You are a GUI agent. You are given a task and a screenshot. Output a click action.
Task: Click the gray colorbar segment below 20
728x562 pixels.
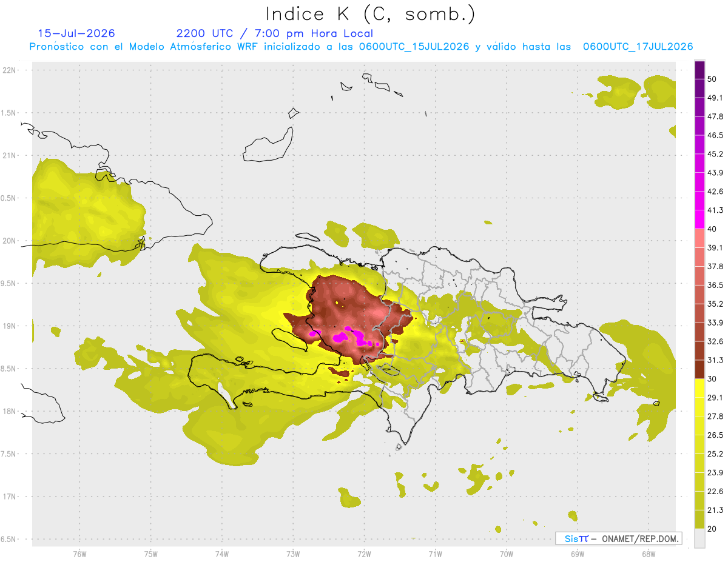pos(699,538)
